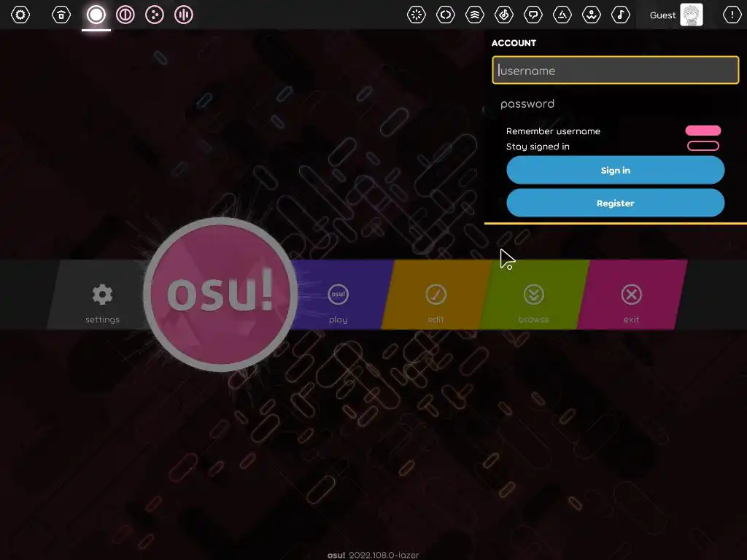The height and width of the screenshot is (560, 747).
Task: Click the Guest user label
Action: [662, 15]
